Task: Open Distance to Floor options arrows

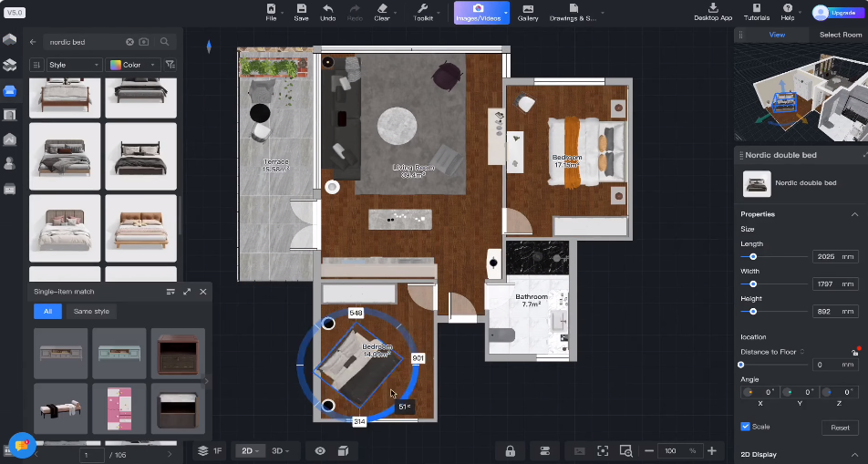Action: tap(802, 352)
